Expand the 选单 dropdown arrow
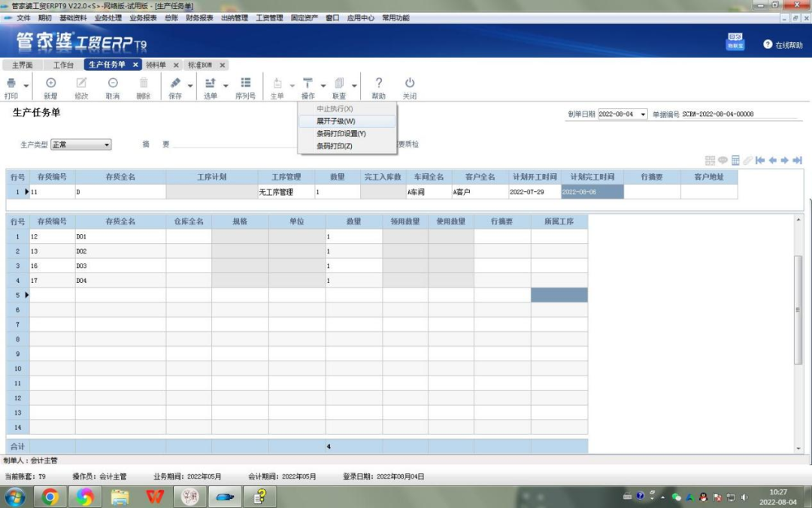The image size is (812, 508). pos(226,86)
